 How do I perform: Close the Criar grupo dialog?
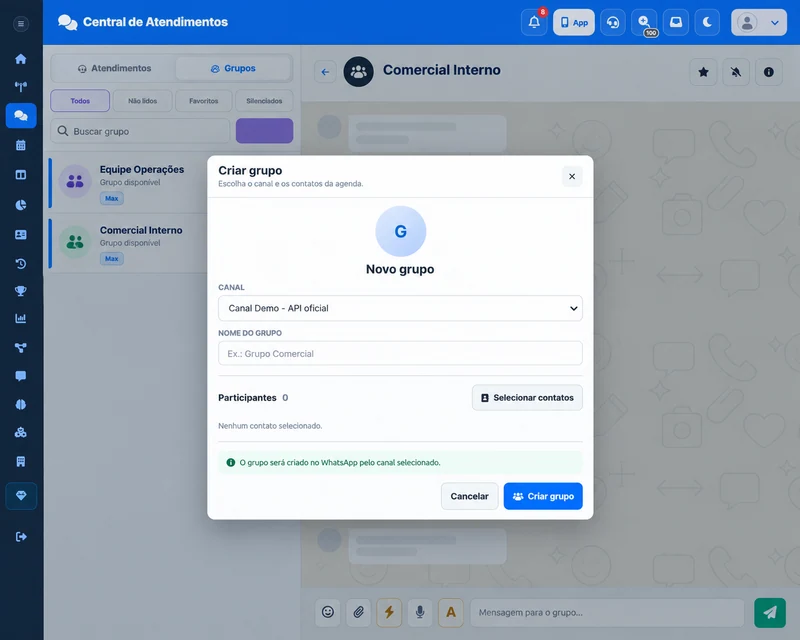[572, 176]
